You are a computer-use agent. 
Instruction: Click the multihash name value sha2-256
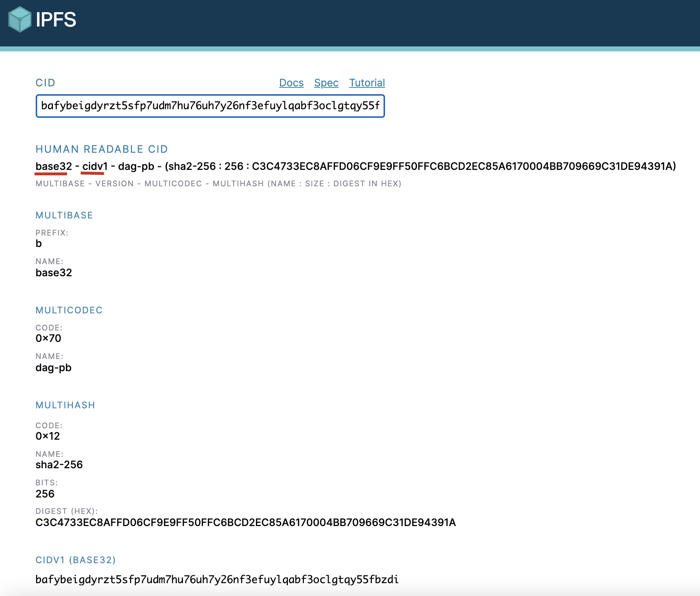[x=59, y=465]
